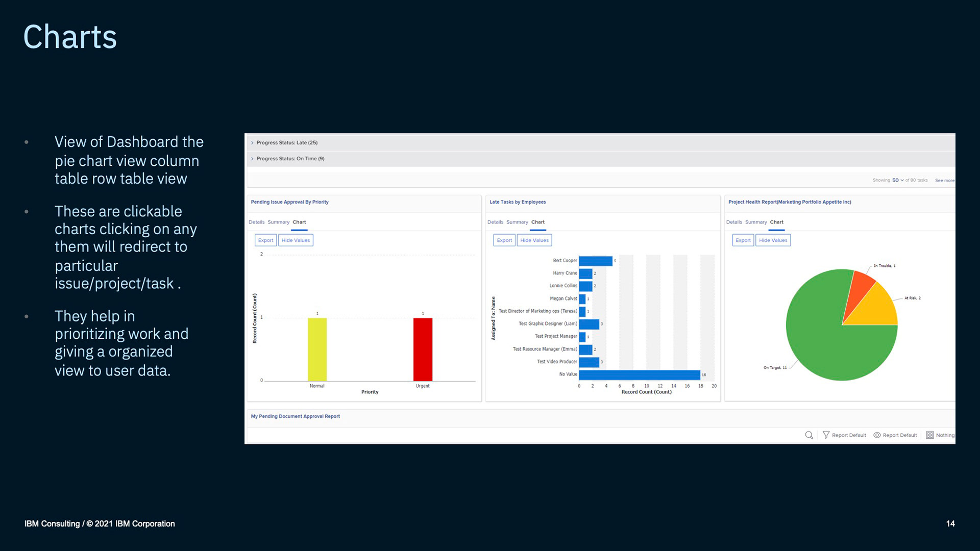Select Chart tab in Project Health Report

(x=776, y=222)
